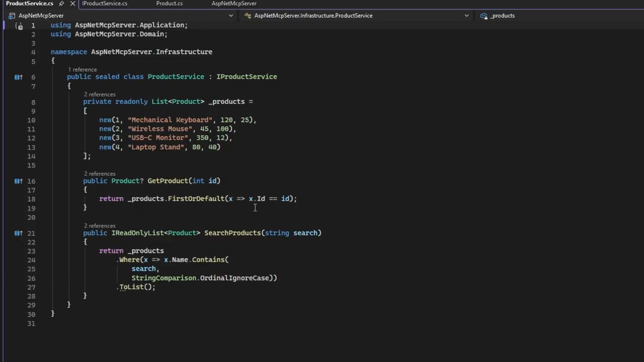Click the interface implementation glyph on line 16
644x362 pixels.
point(18,181)
